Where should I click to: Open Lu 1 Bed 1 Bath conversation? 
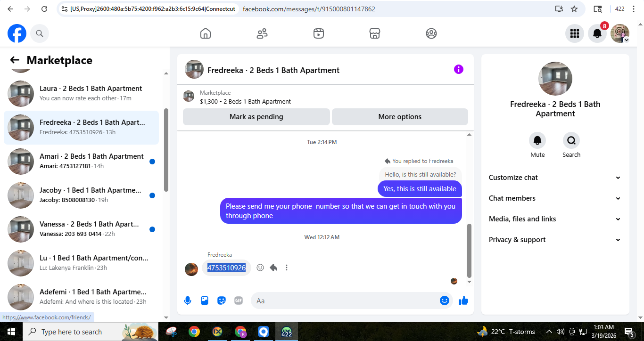[81, 263]
